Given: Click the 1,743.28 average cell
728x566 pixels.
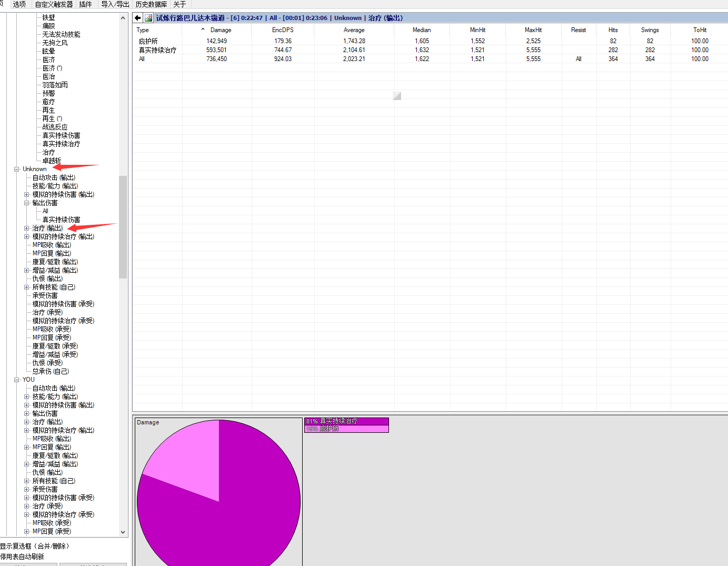Looking at the screenshot, I should (x=354, y=41).
